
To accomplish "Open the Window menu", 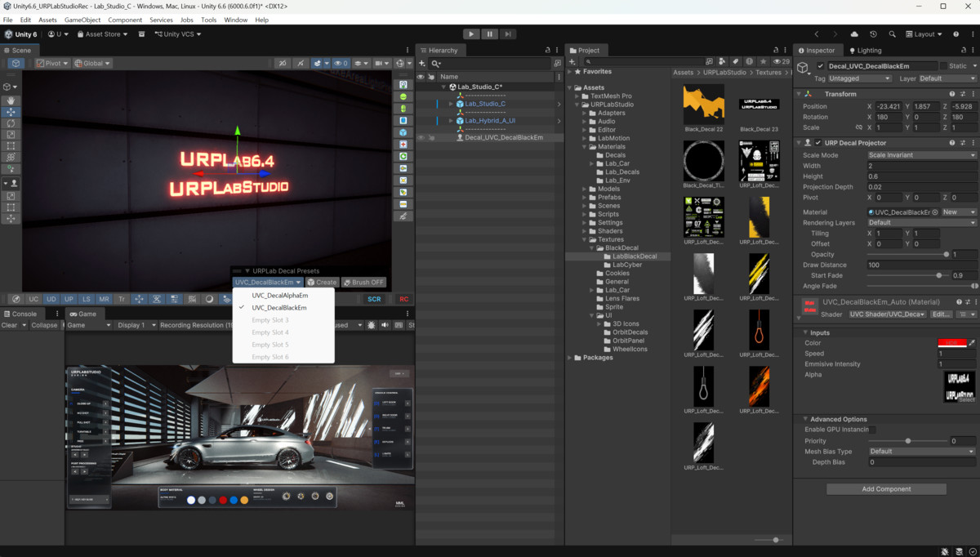I will 236,20.
